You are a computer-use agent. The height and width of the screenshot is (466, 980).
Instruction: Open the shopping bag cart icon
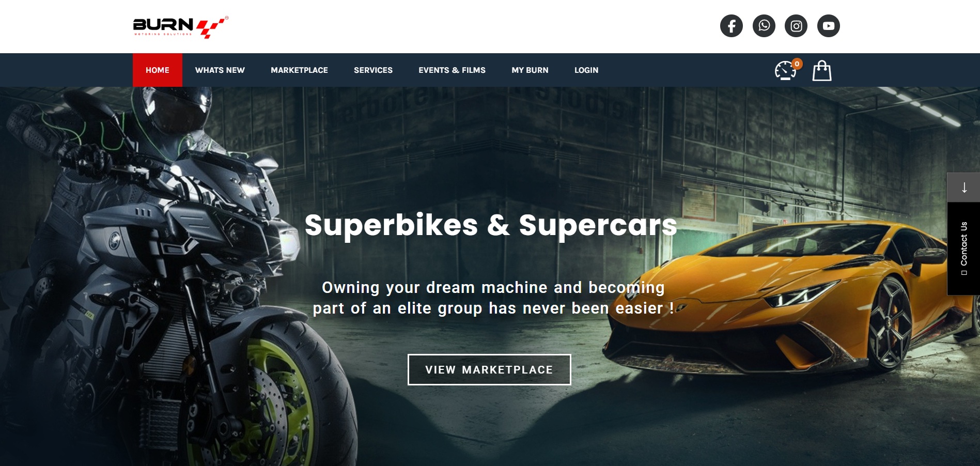coord(821,71)
